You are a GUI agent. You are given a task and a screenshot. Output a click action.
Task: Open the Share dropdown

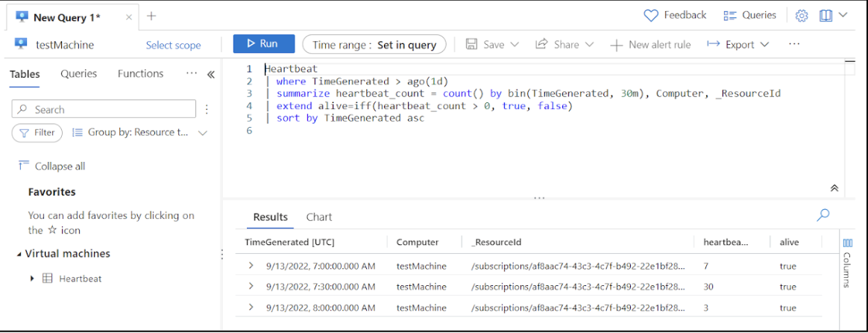click(x=564, y=44)
